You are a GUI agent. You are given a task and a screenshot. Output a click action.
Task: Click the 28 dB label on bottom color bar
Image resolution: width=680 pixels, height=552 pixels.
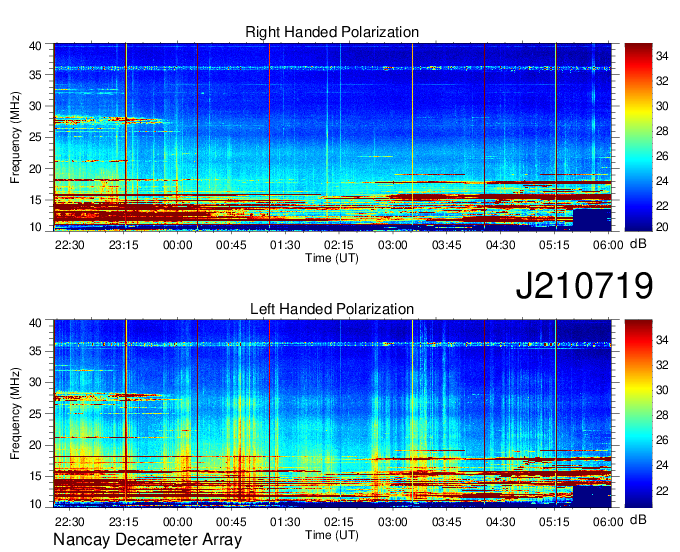tap(661, 415)
